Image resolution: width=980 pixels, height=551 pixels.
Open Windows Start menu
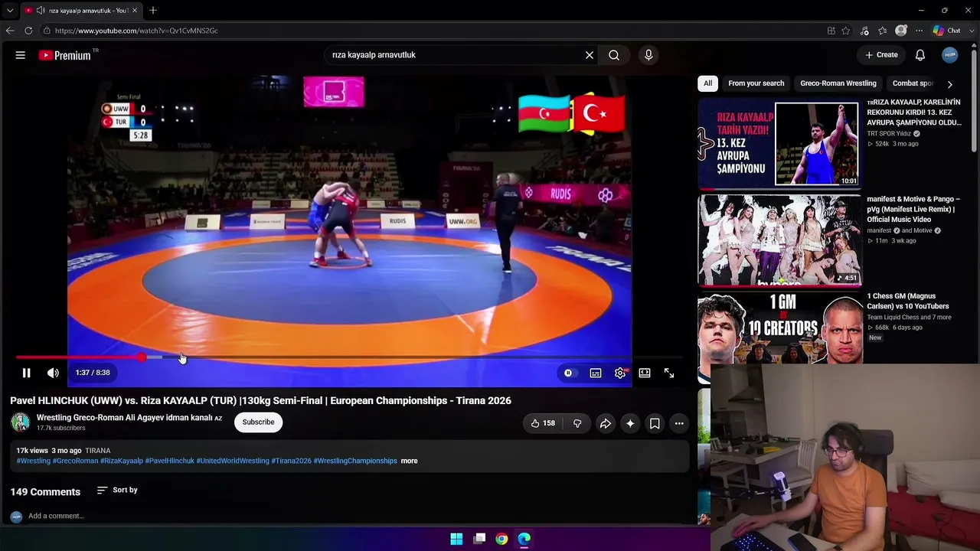(x=456, y=539)
